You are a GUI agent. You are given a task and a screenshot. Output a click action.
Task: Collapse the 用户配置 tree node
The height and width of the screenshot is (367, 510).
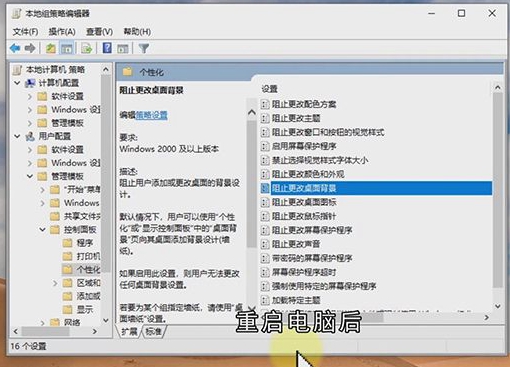[x=17, y=136]
